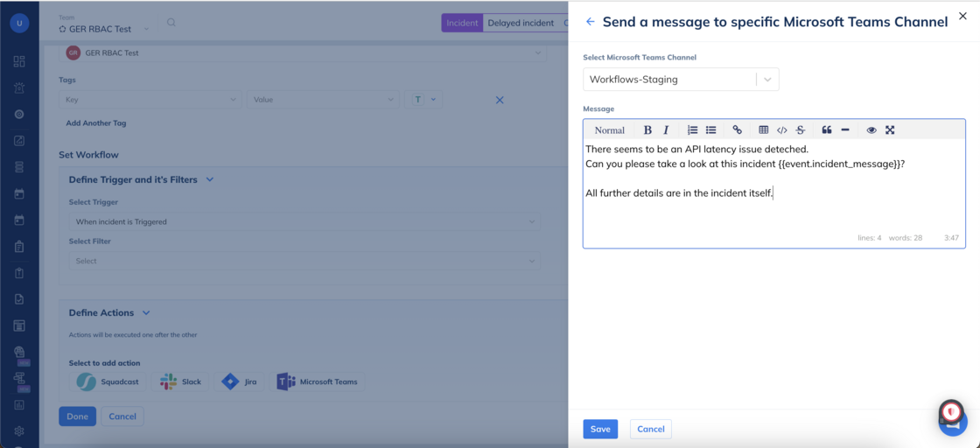Collapse the Define Actions section
Viewport: 980px width, 448px height.
(146, 312)
